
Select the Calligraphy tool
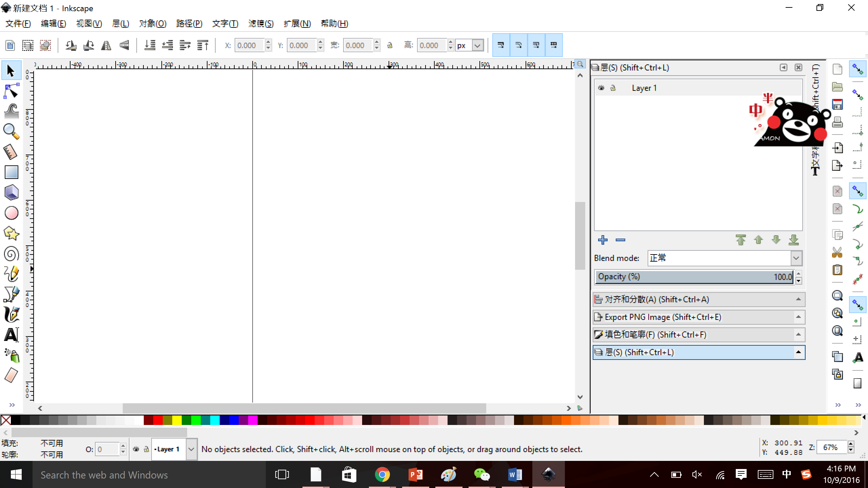pos(11,314)
